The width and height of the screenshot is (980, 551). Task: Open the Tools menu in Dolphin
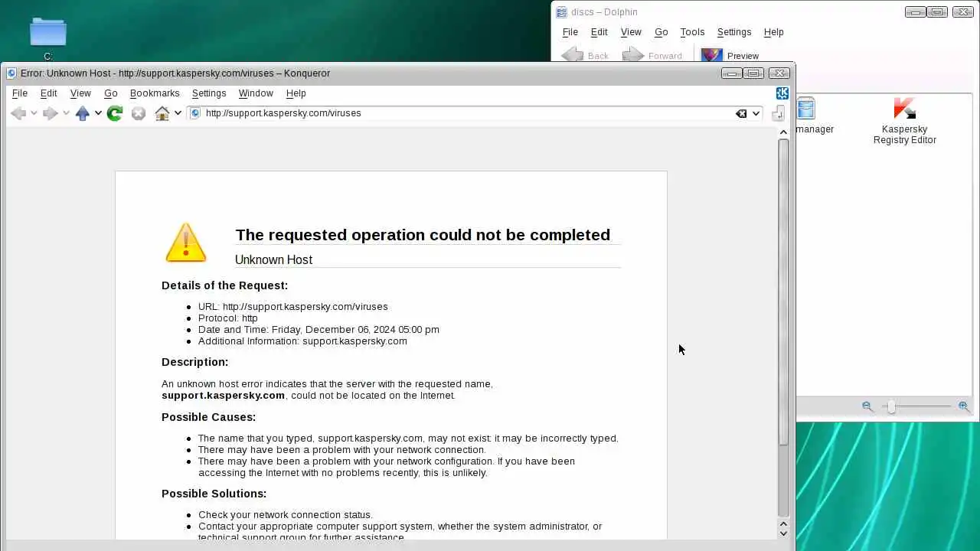692,32
